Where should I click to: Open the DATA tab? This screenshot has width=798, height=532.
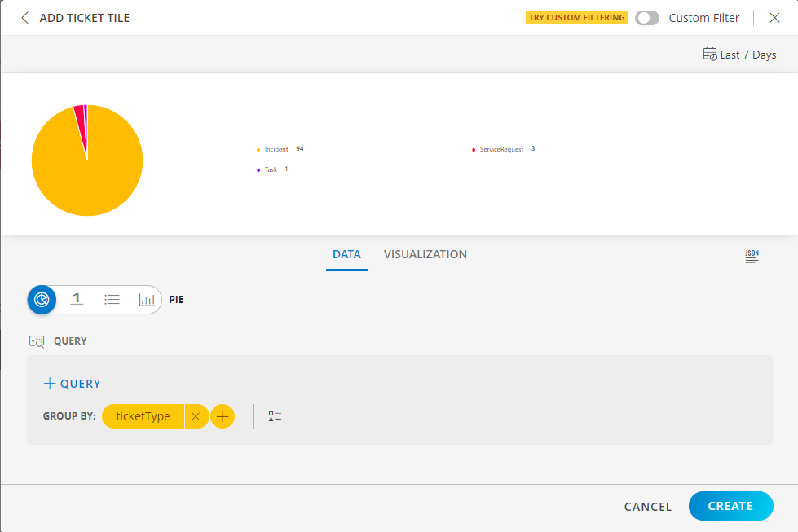tap(346, 254)
